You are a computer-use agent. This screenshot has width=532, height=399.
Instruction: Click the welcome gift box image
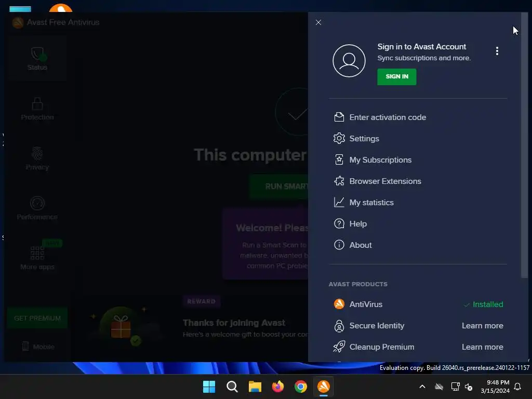pos(121,327)
